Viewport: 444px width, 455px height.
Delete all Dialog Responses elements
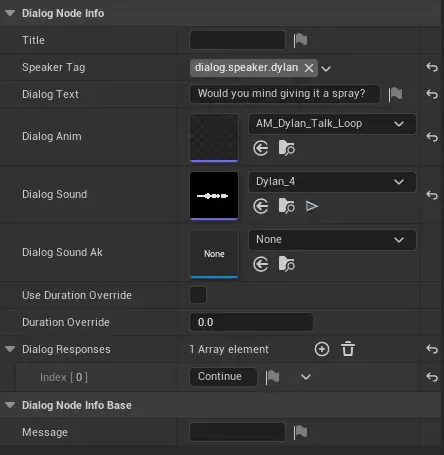point(348,349)
